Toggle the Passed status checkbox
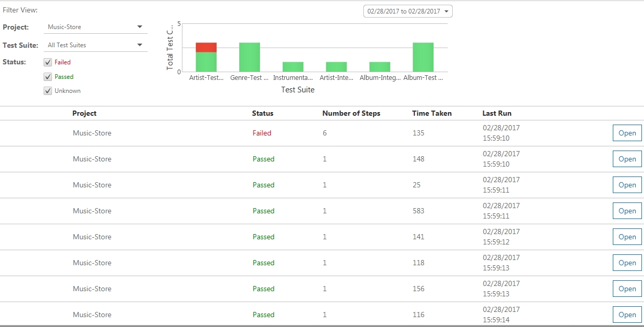644x327 pixels. pos(48,77)
